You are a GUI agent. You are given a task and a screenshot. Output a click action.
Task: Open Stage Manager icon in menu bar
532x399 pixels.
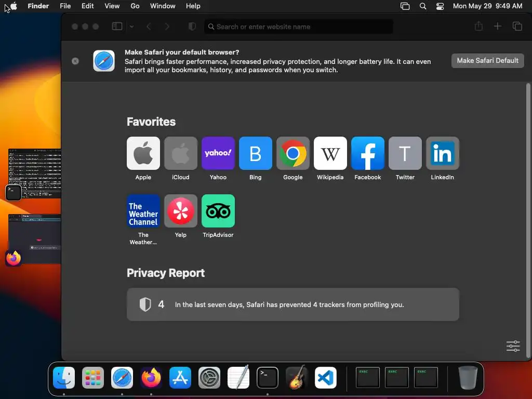tap(405, 6)
